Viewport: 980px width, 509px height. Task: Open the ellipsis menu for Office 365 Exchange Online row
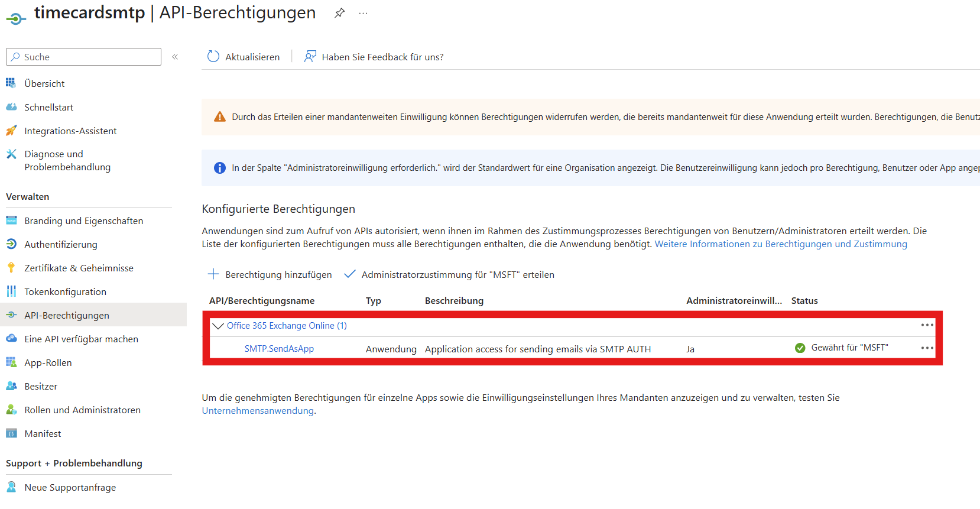coord(927,325)
